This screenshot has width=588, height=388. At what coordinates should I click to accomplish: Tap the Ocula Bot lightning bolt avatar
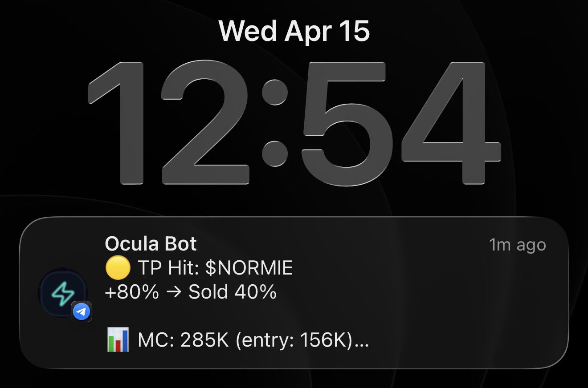(x=62, y=293)
